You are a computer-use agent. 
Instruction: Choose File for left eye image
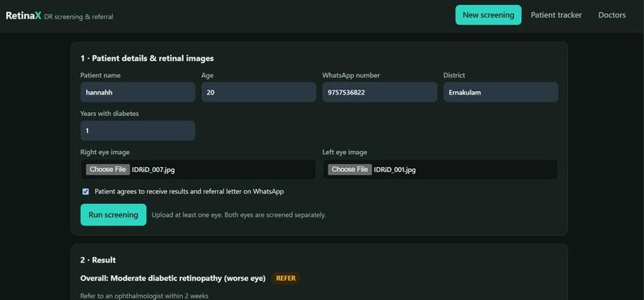[x=350, y=170]
